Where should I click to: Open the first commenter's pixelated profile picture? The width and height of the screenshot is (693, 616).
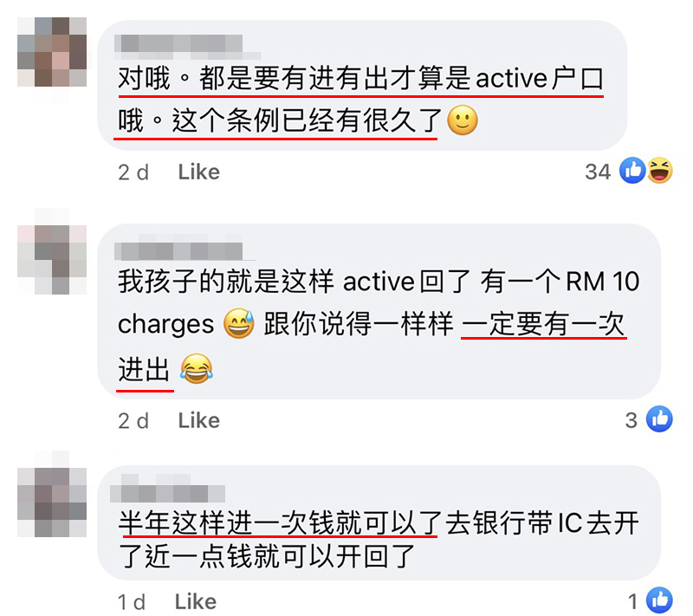[52, 52]
